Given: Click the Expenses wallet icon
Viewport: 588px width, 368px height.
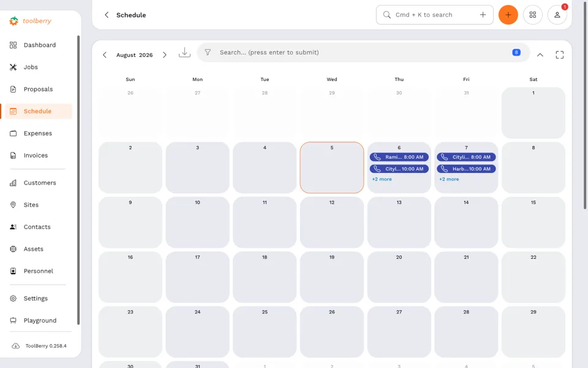Looking at the screenshot, I should (13, 133).
